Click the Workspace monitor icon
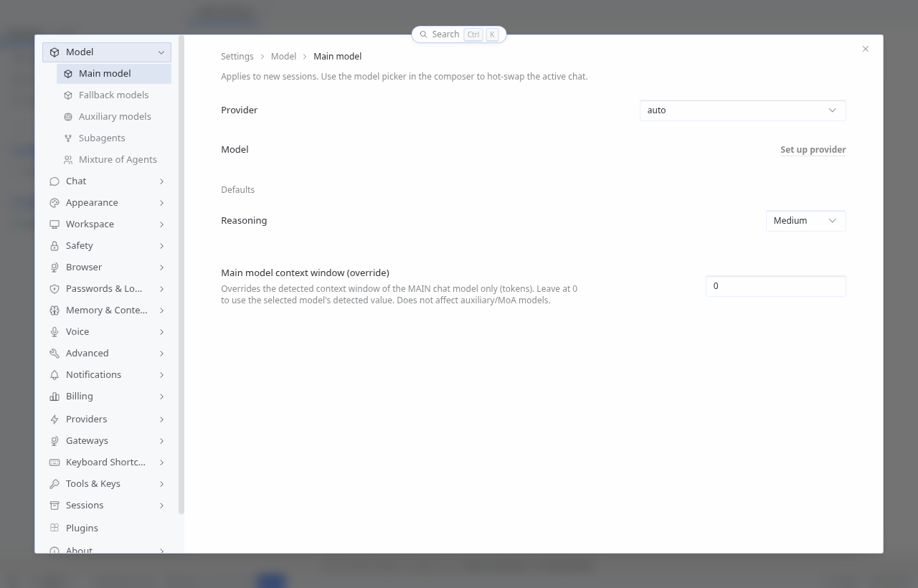 point(55,224)
